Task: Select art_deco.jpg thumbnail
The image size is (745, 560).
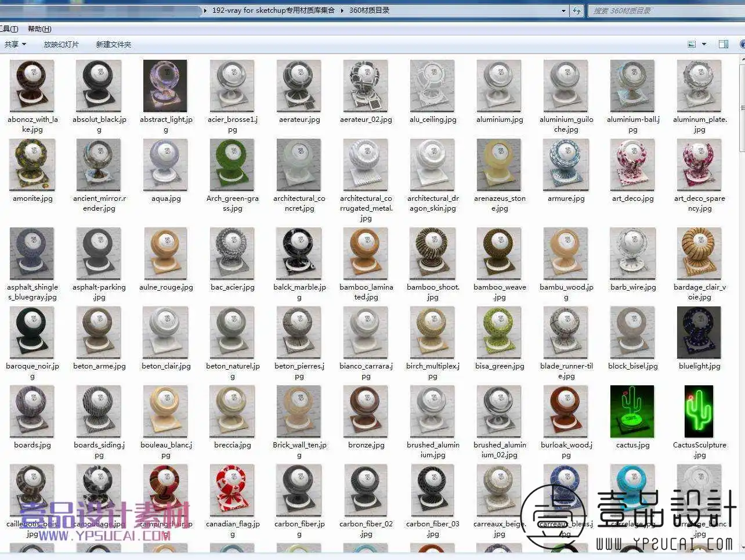Action: pyautogui.click(x=632, y=165)
